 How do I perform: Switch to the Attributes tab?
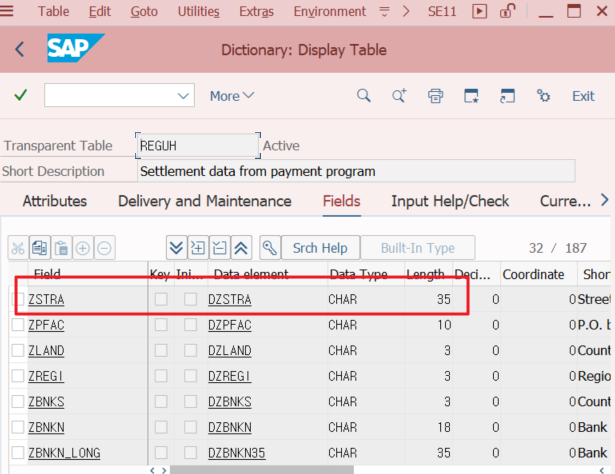[x=55, y=201]
